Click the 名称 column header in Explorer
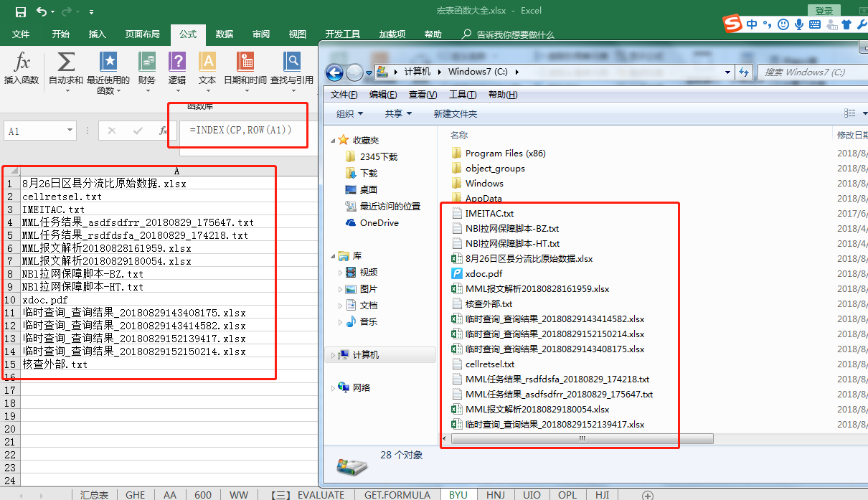Viewport: 868px width, 500px height. [x=459, y=135]
